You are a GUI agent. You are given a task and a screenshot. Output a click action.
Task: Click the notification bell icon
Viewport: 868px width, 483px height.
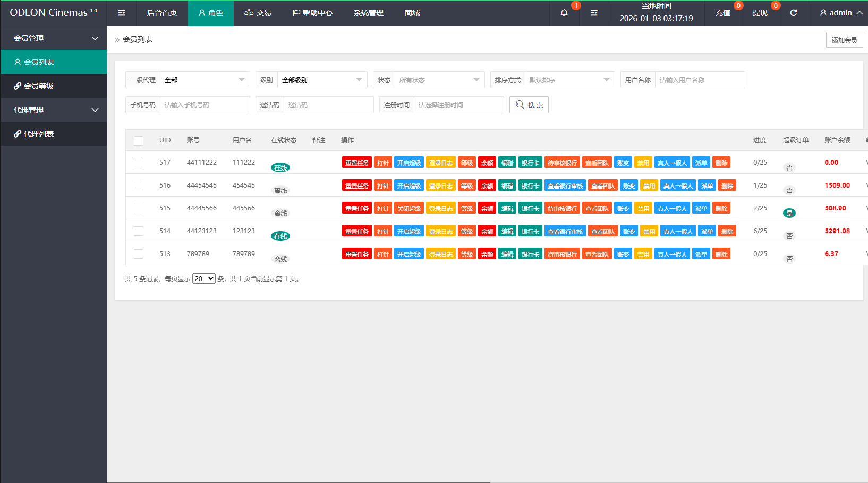(x=564, y=13)
